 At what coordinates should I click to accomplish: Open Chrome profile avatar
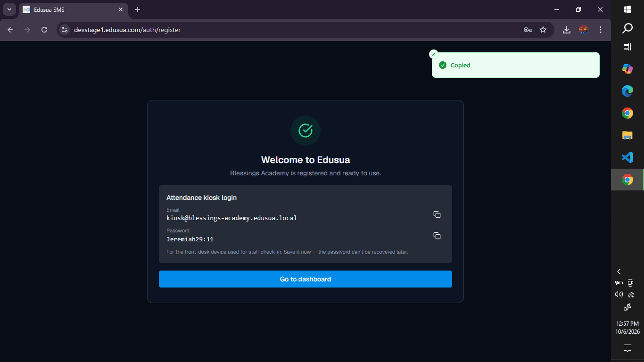[584, 30]
